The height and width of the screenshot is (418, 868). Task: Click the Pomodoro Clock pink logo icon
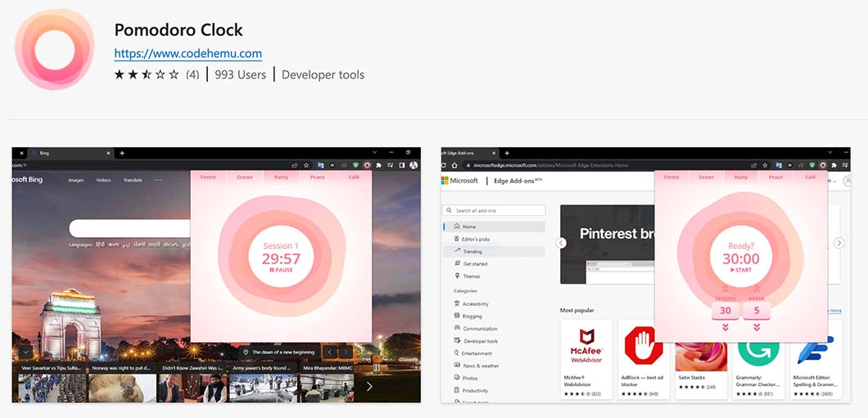tap(55, 49)
